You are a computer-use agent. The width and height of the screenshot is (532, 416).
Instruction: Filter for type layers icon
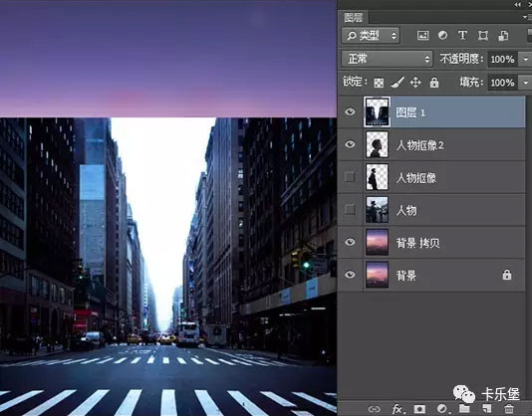[x=462, y=35]
